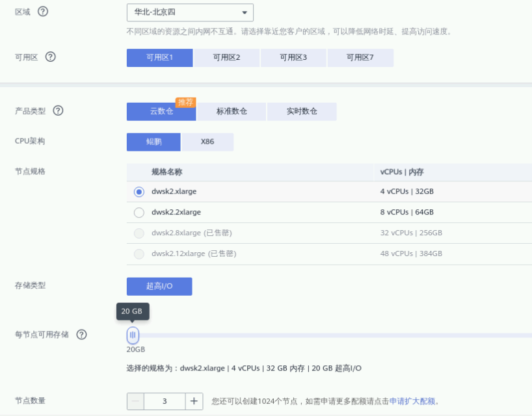Click disabled dwsk2.12xlarge radio button
Image resolution: width=532 pixels, height=416 pixels.
point(139,254)
